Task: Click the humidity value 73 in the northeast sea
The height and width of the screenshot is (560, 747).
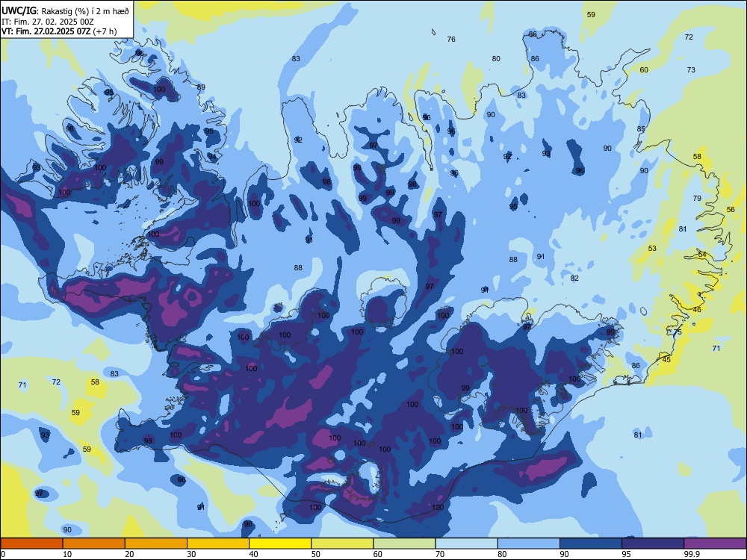Action: tap(691, 69)
